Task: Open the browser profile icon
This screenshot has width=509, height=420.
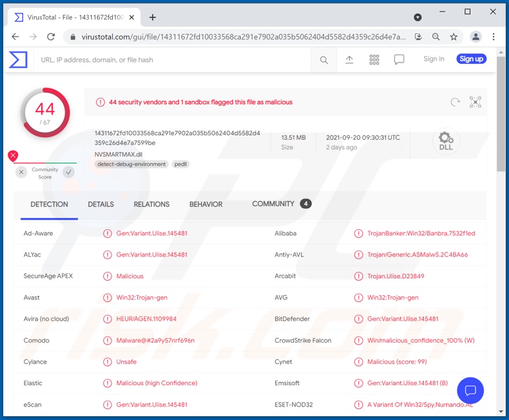Action: pos(475,37)
